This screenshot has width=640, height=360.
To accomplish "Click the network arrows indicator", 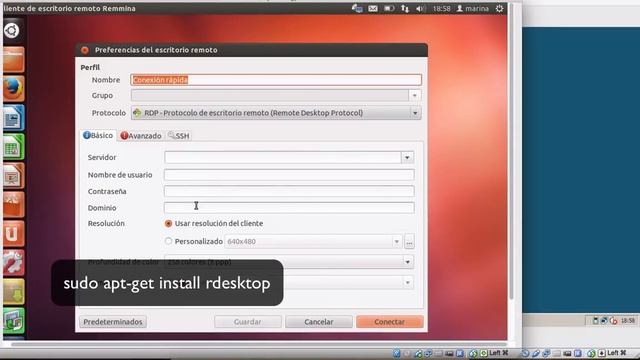I will 405,8.
